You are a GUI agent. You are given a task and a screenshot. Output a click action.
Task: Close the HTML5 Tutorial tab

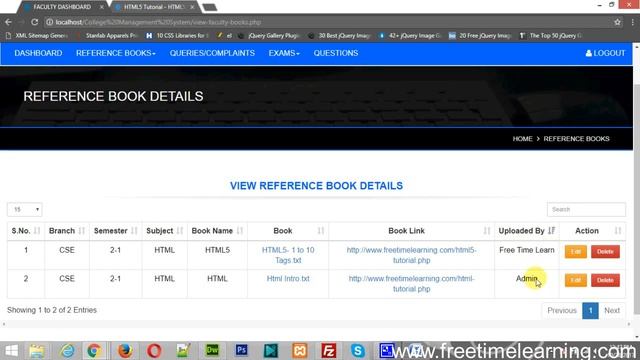pyautogui.click(x=192, y=7)
